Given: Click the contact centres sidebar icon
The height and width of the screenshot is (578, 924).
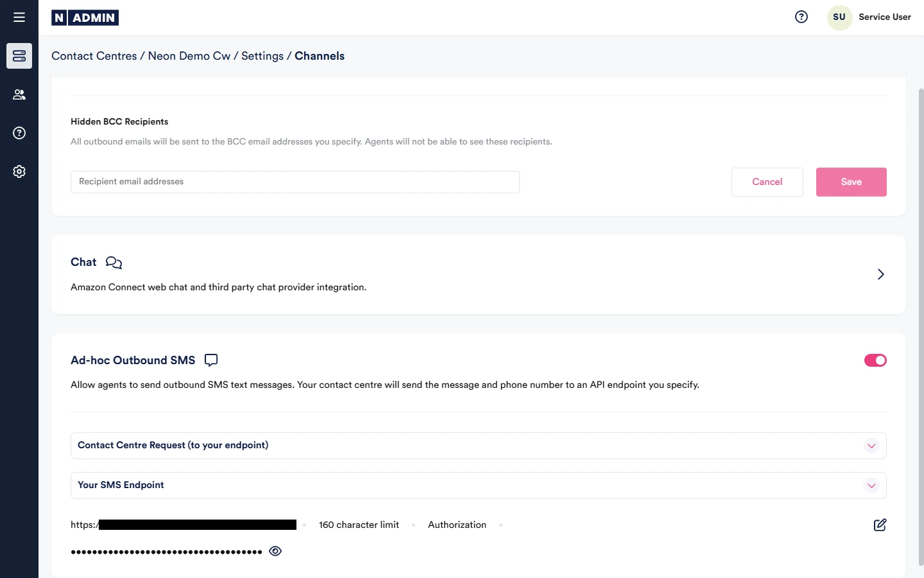Looking at the screenshot, I should click(19, 56).
